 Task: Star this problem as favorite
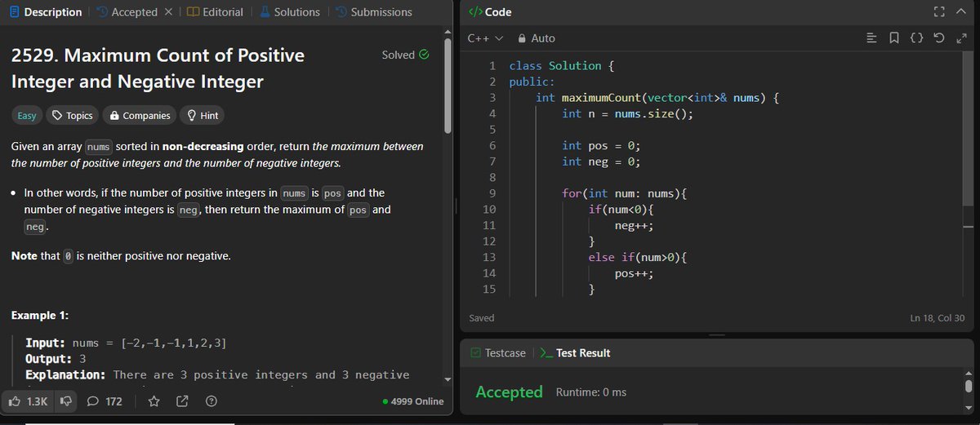coord(153,401)
